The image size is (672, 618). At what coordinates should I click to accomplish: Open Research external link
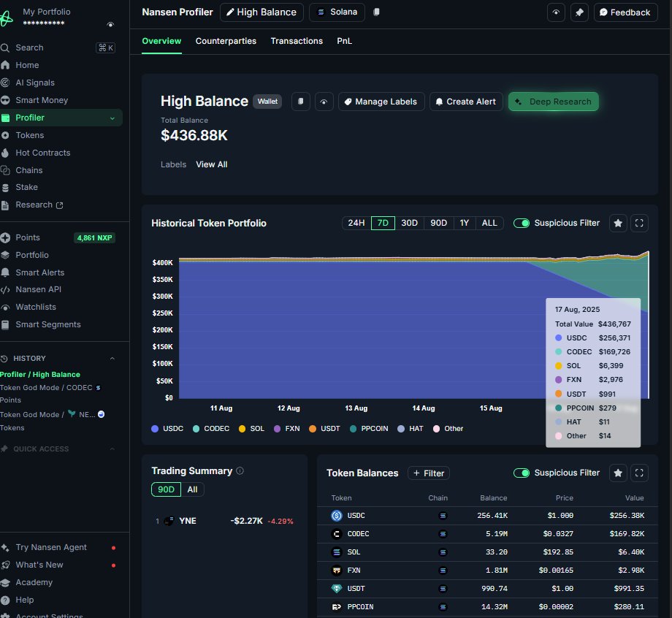(x=39, y=205)
